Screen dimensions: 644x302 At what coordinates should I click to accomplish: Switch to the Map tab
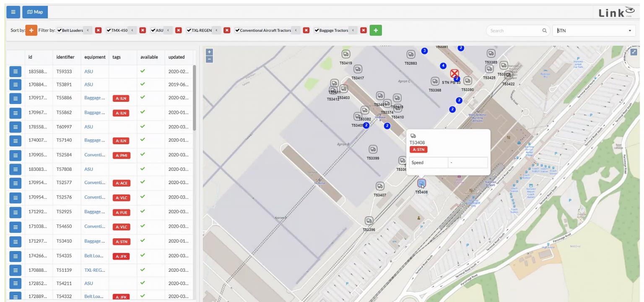coord(35,12)
